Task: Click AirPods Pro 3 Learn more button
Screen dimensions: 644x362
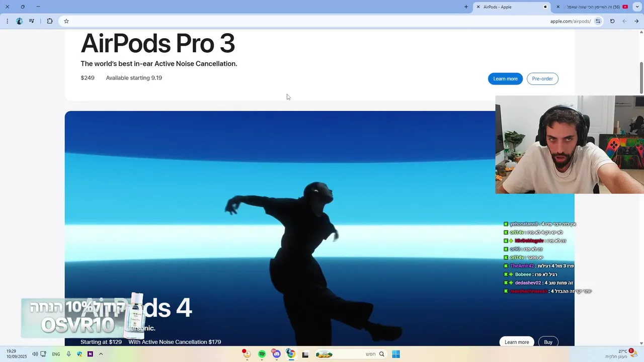Action: [505, 78]
